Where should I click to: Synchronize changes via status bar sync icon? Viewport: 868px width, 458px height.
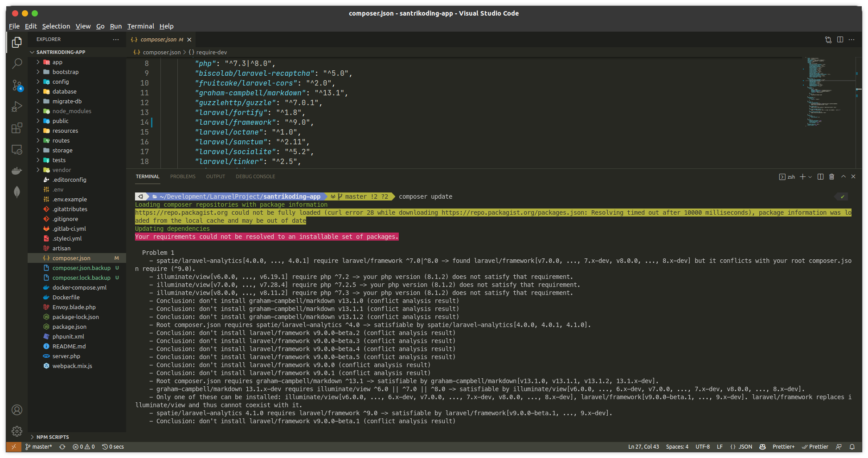click(x=62, y=447)
